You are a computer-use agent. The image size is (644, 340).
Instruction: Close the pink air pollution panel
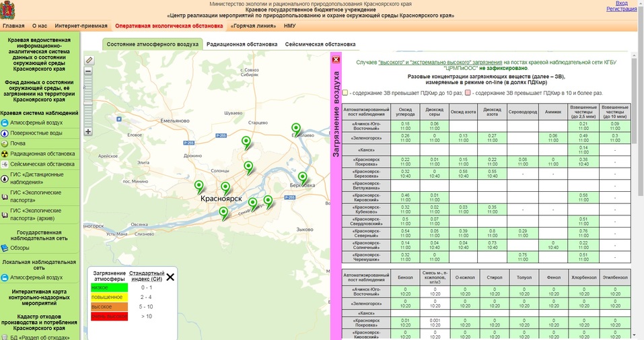[336, 60]
